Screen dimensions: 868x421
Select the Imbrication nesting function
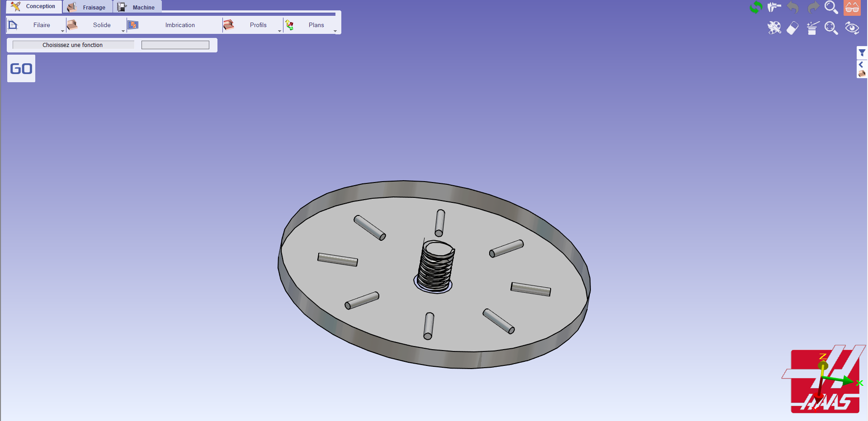coord(180,25)
